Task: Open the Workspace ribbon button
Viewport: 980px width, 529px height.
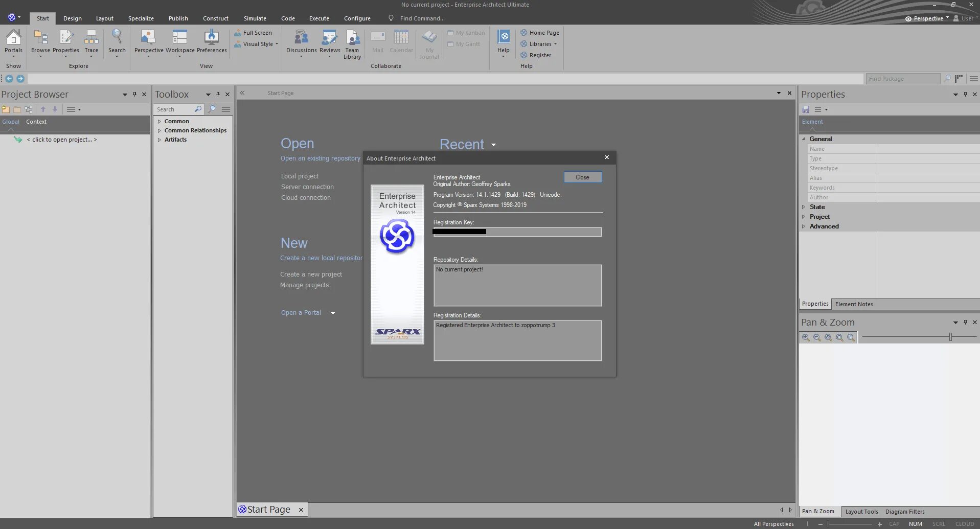Action: point(180,42)
